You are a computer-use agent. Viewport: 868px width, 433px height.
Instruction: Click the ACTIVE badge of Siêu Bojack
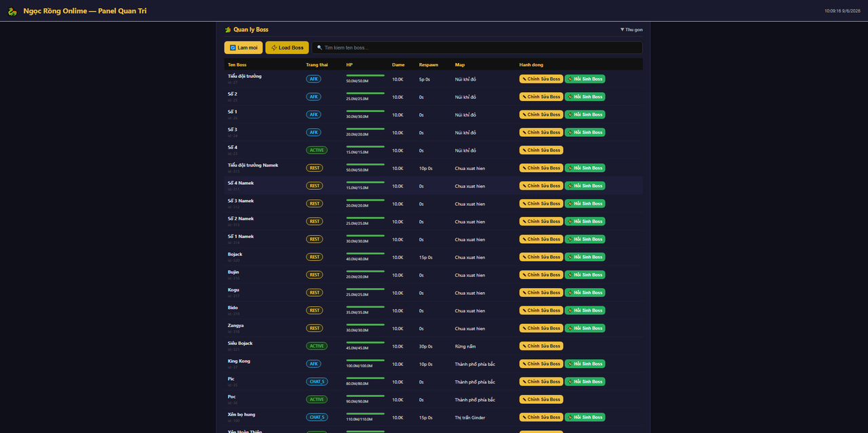point(317,346)
